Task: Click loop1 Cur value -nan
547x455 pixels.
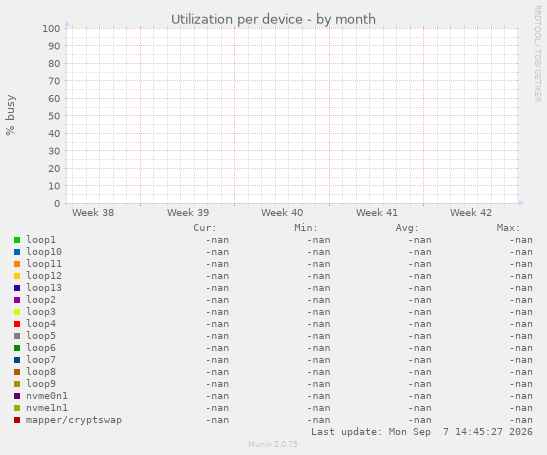Action: point(217,240)
